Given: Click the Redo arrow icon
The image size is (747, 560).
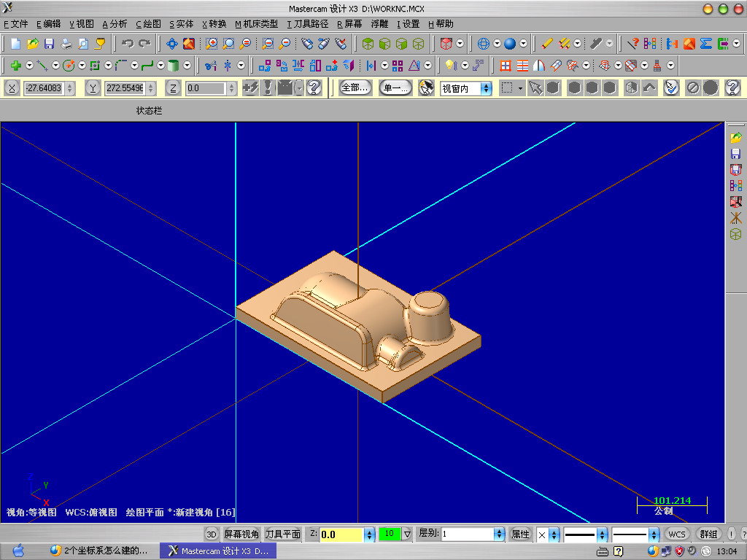Looking at the screenshot, I should (x=144, y=44).
